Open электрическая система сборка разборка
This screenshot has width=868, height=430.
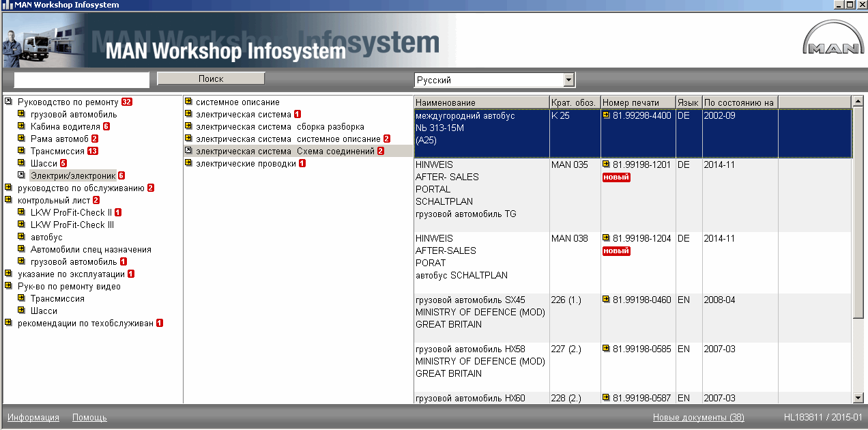point(280,126)
